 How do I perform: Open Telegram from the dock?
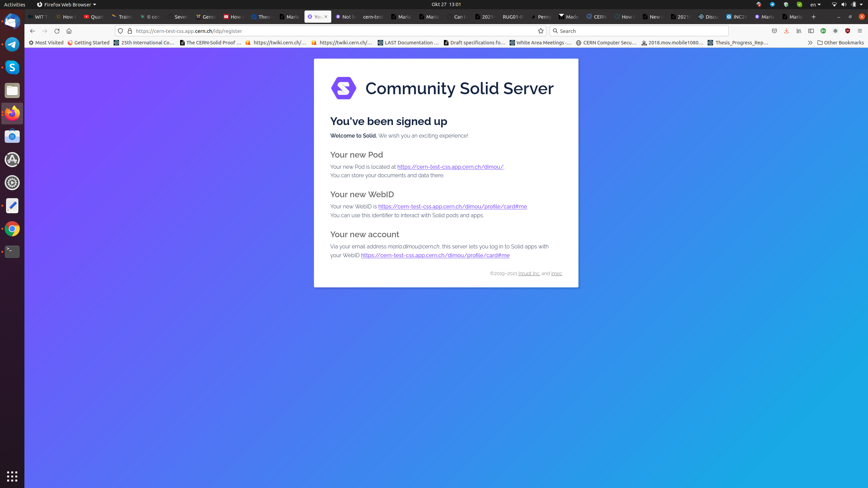tap(12, 44)
